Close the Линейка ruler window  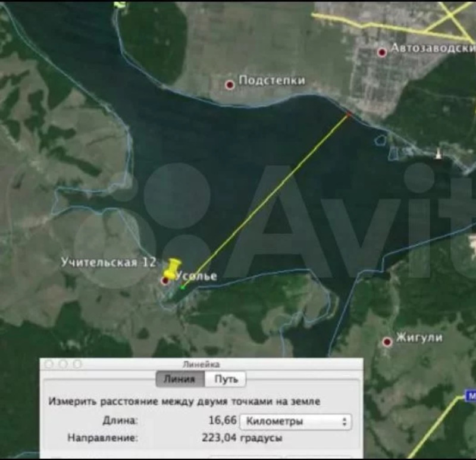[49, 364]
